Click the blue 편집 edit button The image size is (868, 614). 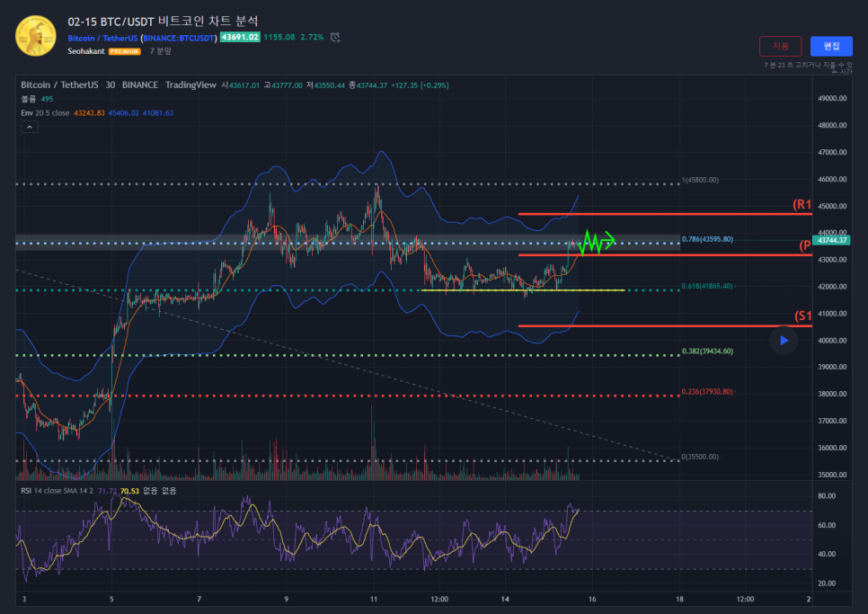(831, 46)
